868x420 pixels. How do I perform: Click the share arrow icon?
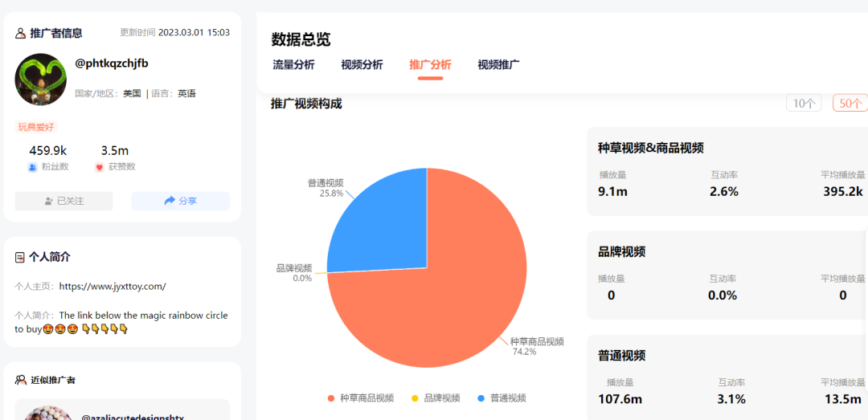(x=170, y=201)
